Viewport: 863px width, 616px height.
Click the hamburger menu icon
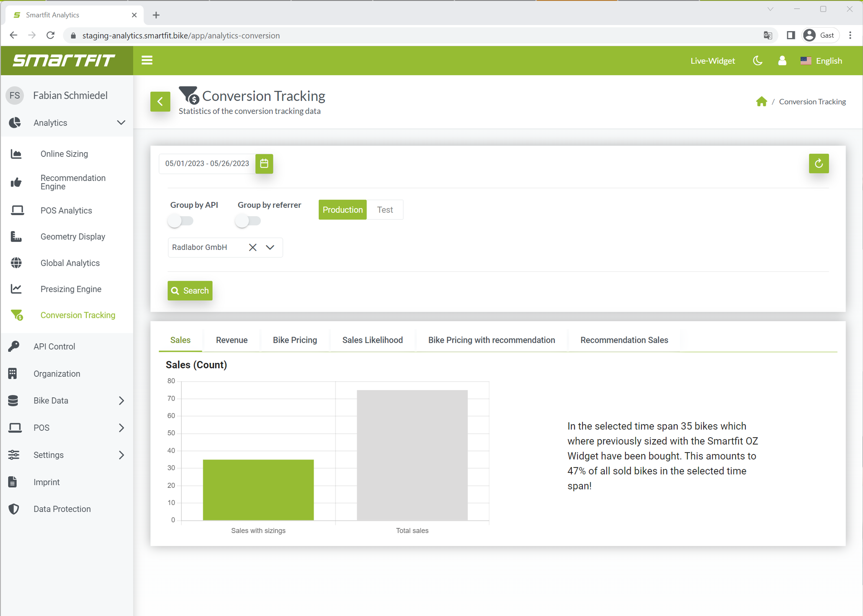tap(147, 60)
